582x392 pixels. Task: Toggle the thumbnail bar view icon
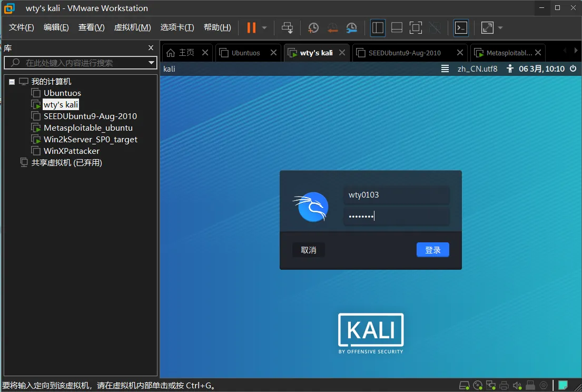click(x=397, y=27)
